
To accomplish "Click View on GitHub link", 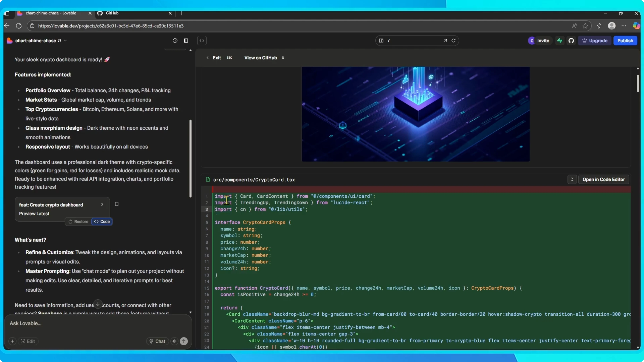I will point(261,58).
